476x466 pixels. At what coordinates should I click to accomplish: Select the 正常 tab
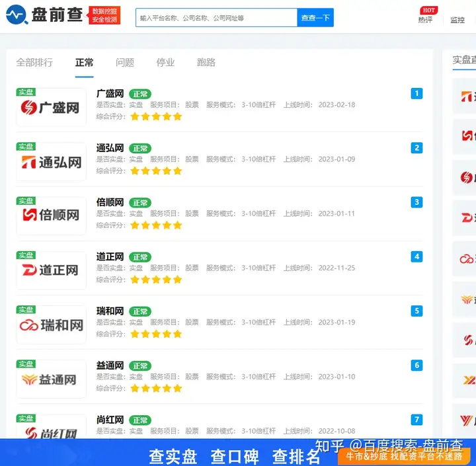84,63
